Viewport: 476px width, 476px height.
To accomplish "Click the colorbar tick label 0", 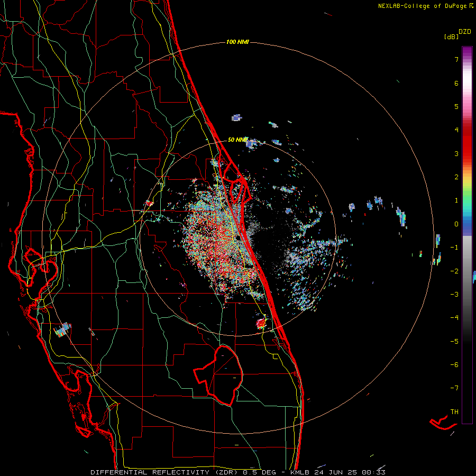I will click(x=456, y=224).
